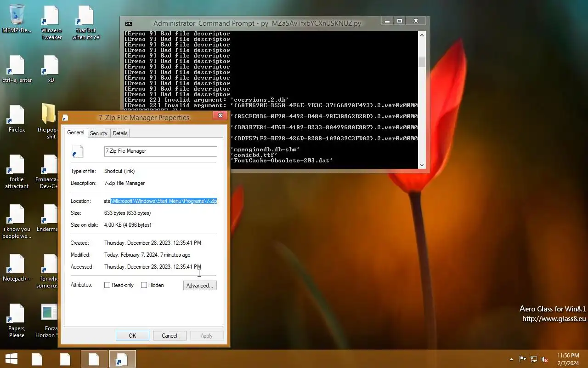
Task: Click the Size on disk value '4.00 KB (4,096 bytes)'
Action: [128, 225]
